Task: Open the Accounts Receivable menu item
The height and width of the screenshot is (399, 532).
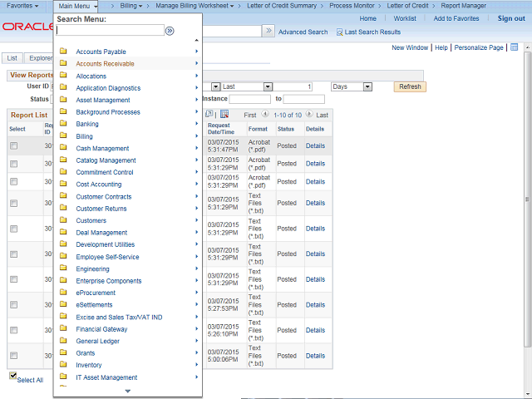Action: coord(105,64)
